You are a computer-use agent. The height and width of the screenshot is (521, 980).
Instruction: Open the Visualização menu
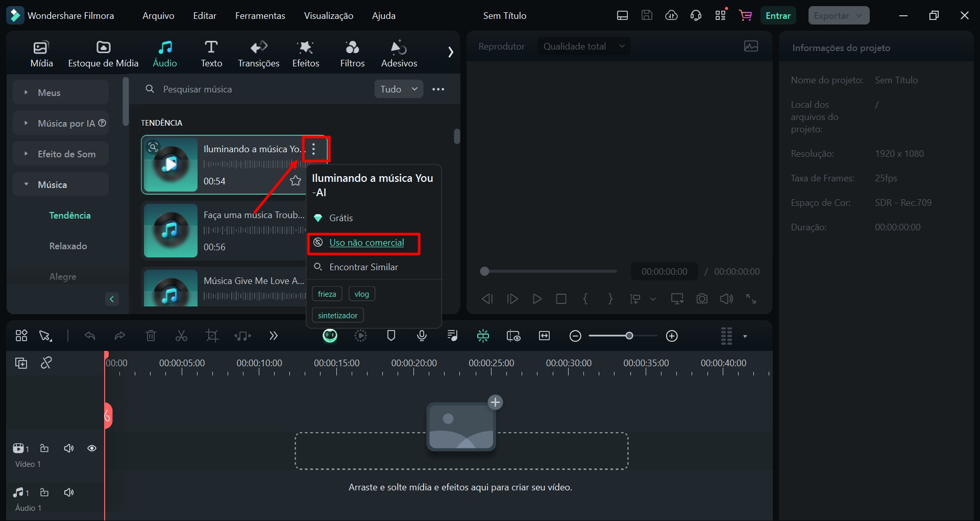328,16
